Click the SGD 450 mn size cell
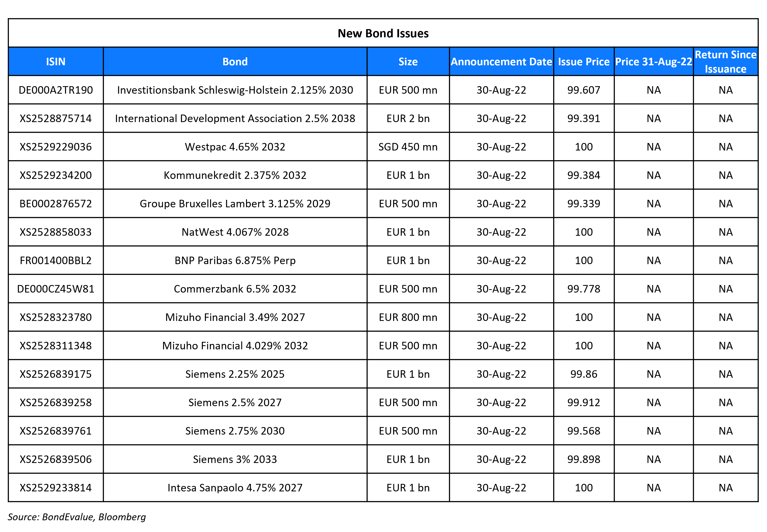767x532 pixels. (408, 147)
